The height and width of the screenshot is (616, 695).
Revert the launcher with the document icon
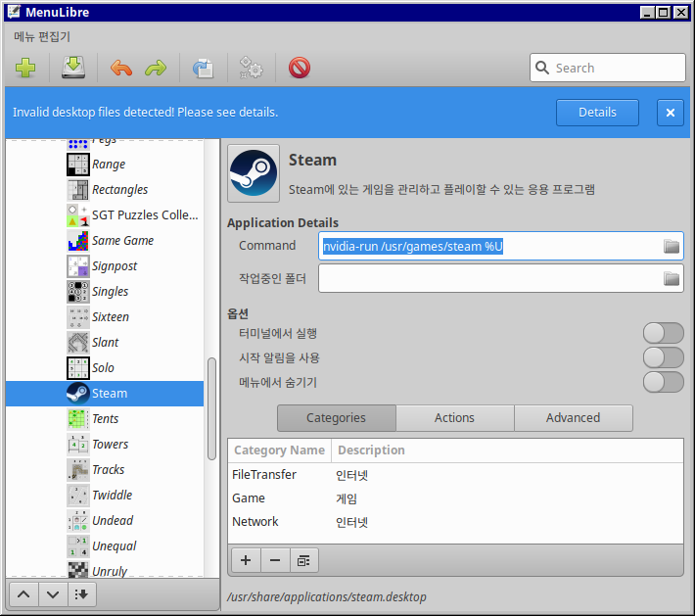(x=203, y=68)
